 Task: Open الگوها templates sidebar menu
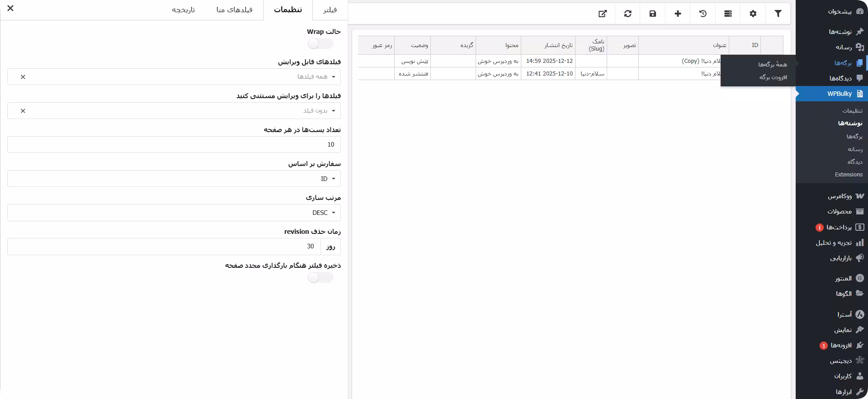coord(832,294)
